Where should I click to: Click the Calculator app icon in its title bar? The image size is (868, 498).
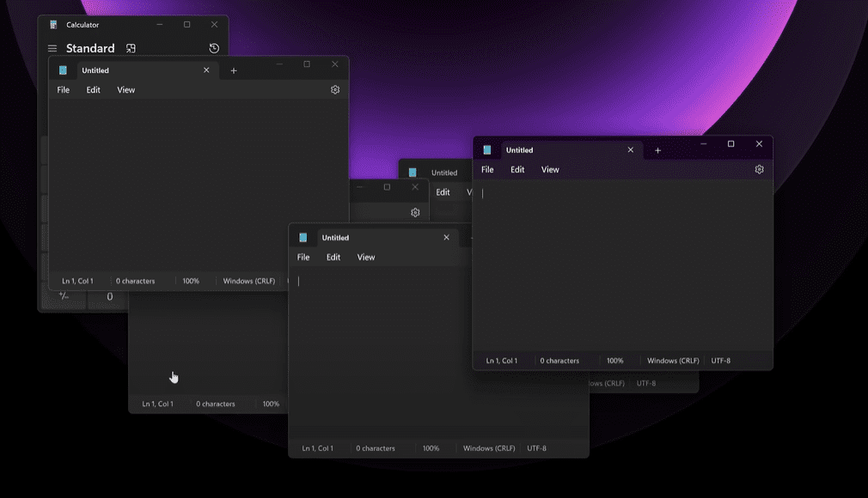[53, 25]
